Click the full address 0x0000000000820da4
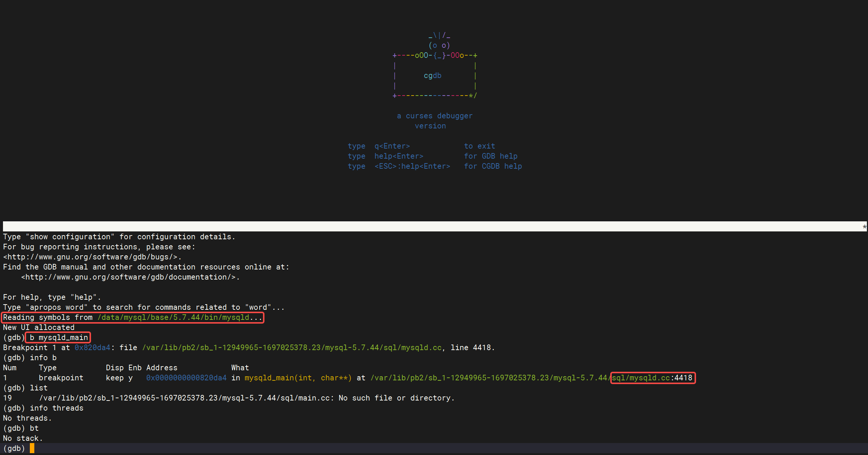Image resolution: width=868 pixels, height=455 pixels. [186, 378]
